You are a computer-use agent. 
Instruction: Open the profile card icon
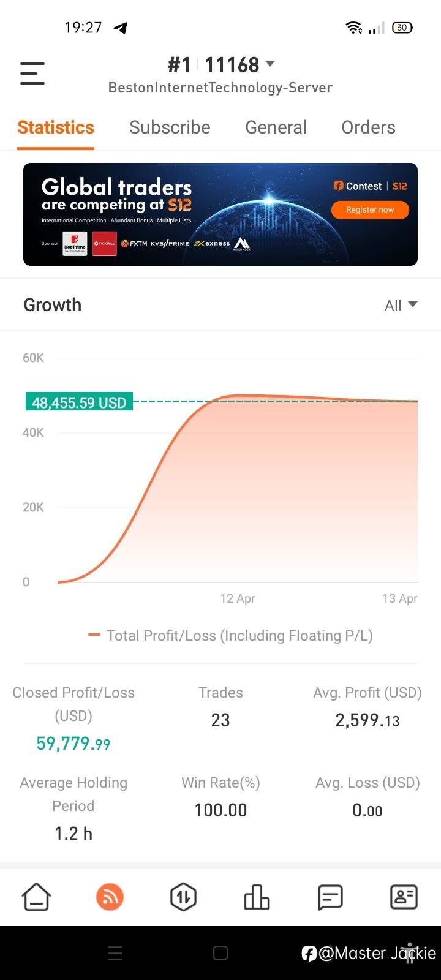tap(404, 897)
